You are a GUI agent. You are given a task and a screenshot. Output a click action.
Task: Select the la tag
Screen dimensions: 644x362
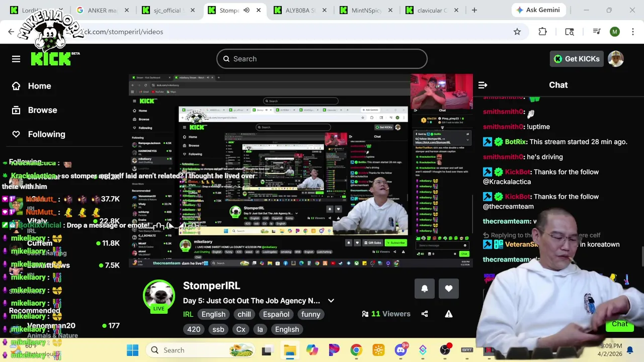[x=260, y=329]
